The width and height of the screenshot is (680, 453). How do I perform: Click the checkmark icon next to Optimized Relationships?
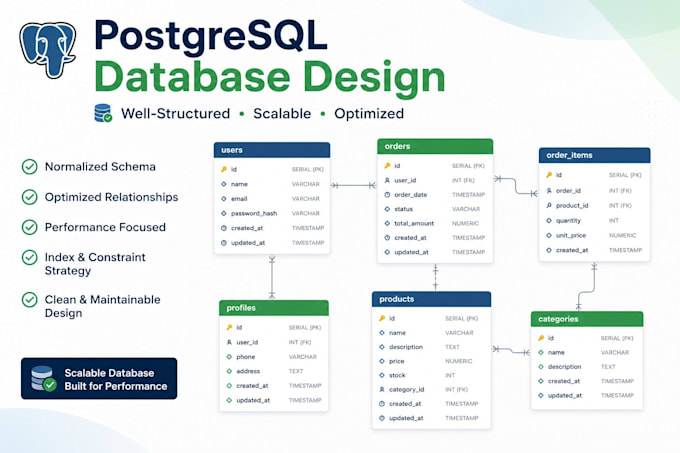tap(29, 197)
